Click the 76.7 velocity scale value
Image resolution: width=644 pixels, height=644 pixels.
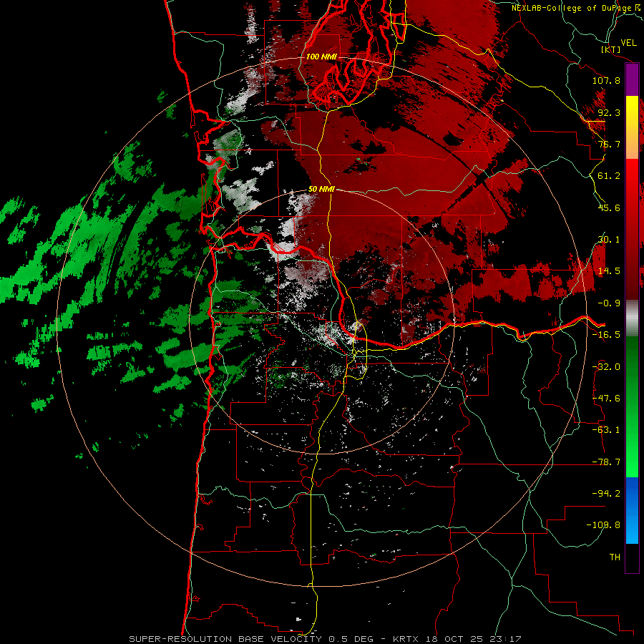(x=609, y=144)
